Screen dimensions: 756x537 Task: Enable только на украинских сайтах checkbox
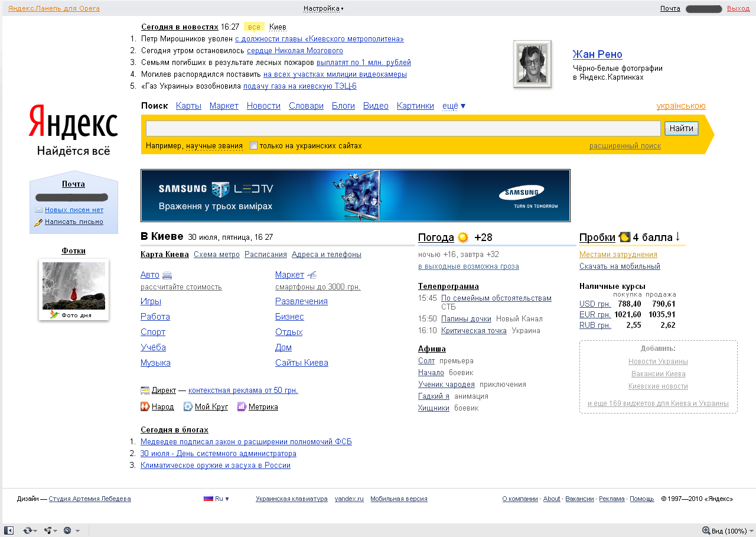[x=253, y=146]
